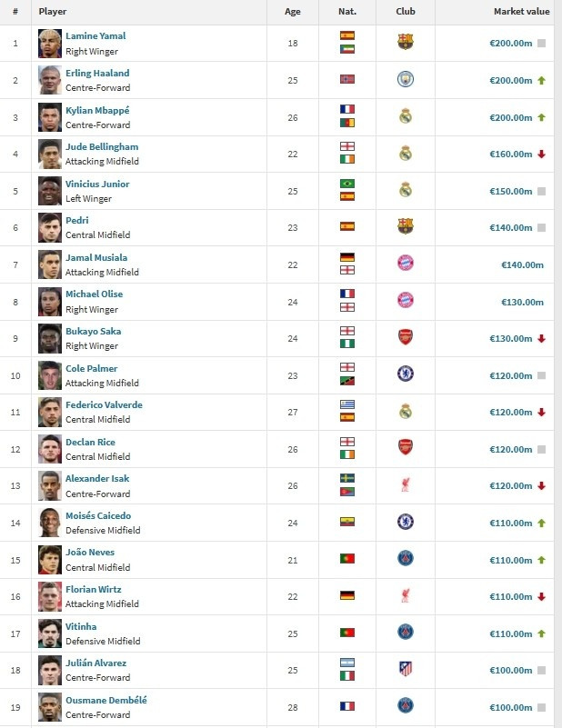This screenshot has height=728, width=562.
Task: Sort the table by Market value header
Action: point(521,12)
